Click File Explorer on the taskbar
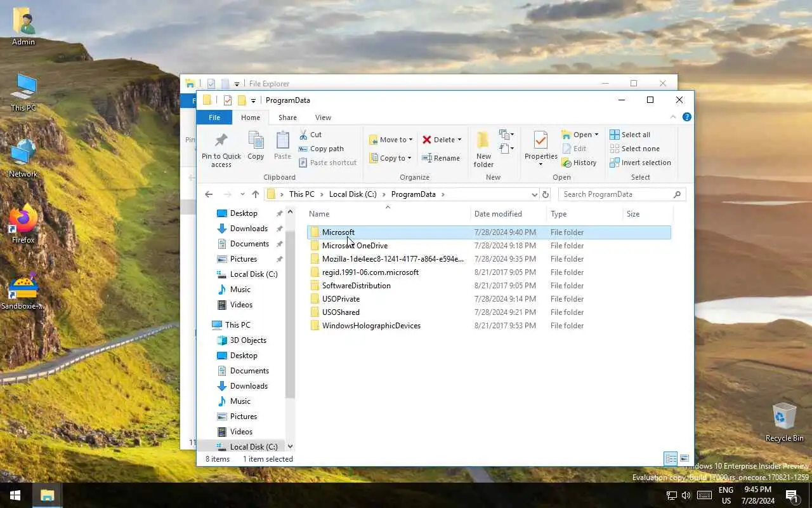Screen dimensions: 812x508 click(x=47, y=495)
